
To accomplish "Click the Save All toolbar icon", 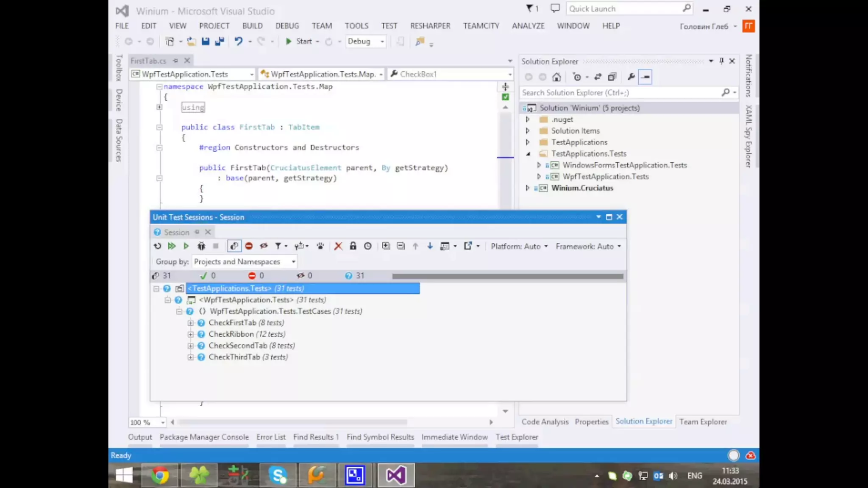I will (x=220, y=42).
